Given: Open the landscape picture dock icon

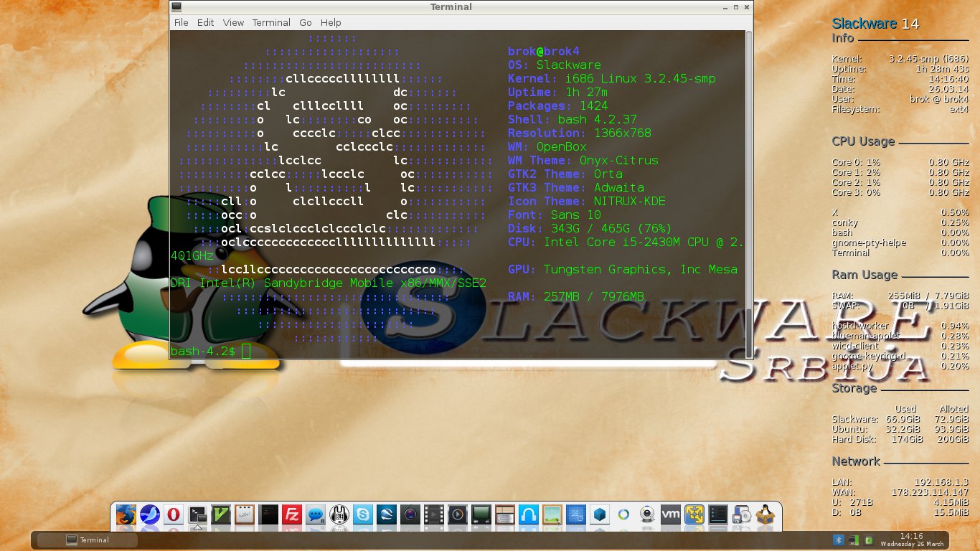Looking at the screenshot, I should tap(552, 514).
